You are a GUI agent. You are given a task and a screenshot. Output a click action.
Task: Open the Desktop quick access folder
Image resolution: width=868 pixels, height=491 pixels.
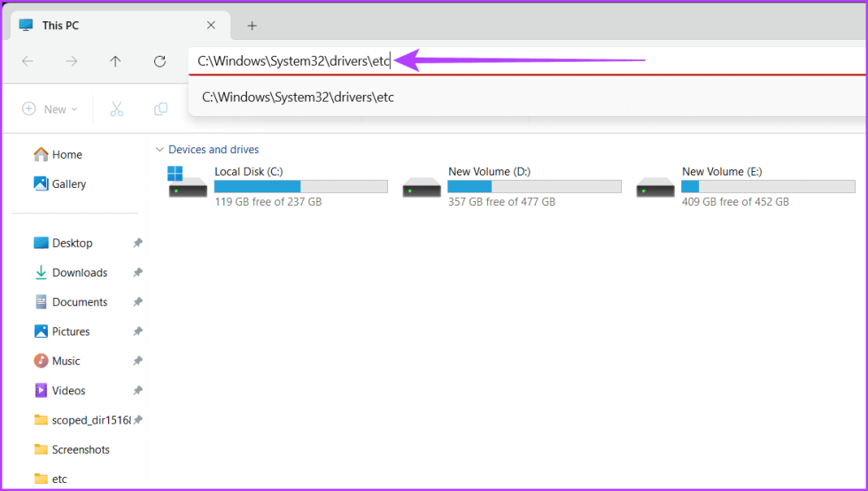[x=63, y=243]
